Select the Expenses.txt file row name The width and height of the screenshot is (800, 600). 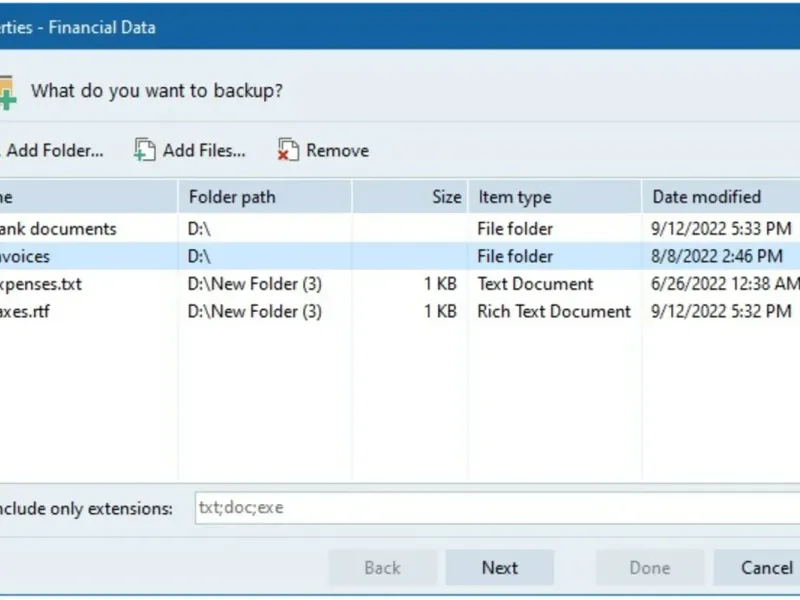point(40,284)
